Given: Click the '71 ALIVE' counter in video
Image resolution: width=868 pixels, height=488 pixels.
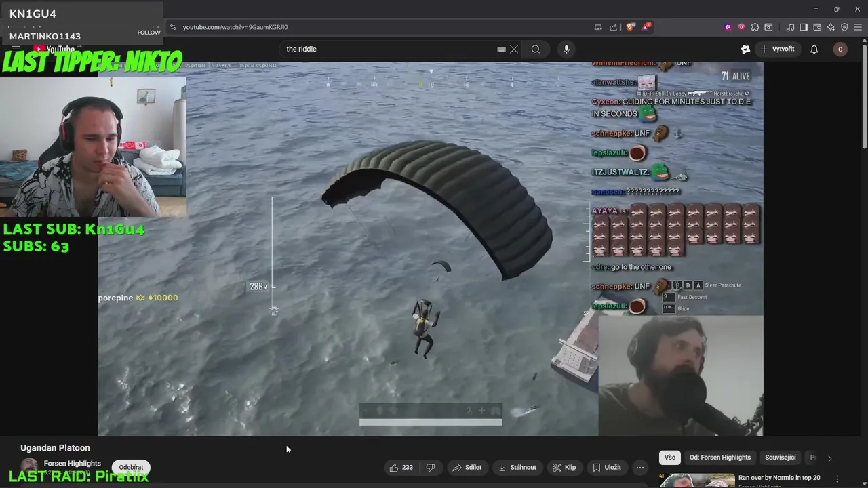Looking at the screenshot, I should pos(736,76).
